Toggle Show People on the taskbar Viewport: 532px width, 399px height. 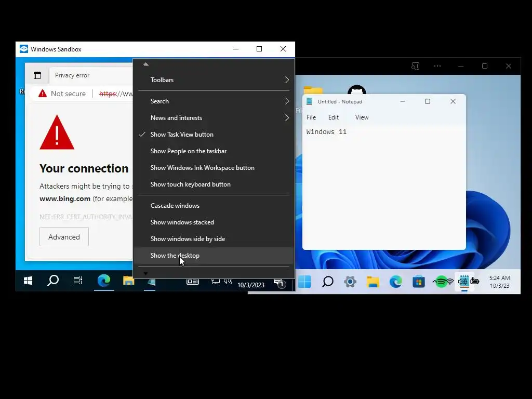click(214, 151)
